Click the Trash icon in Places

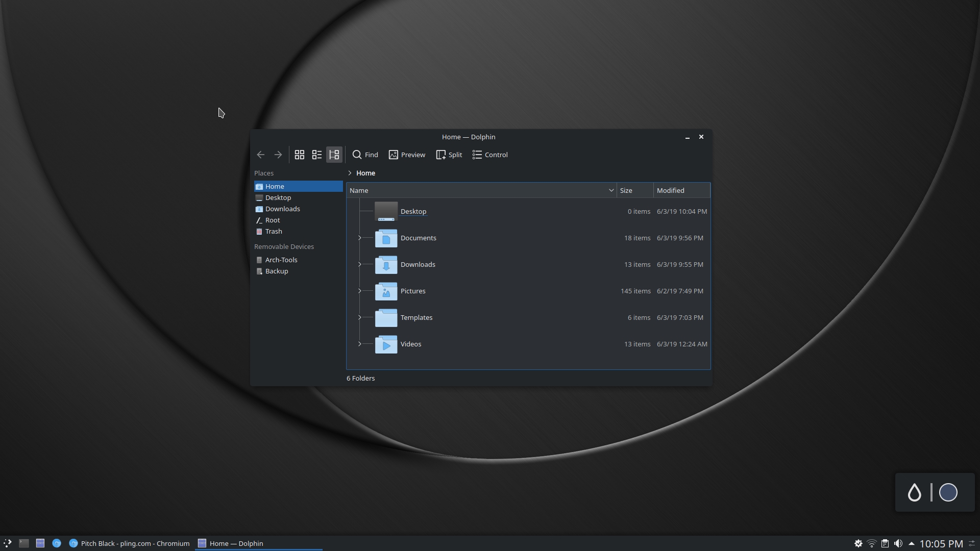click(x=259, y=232)
